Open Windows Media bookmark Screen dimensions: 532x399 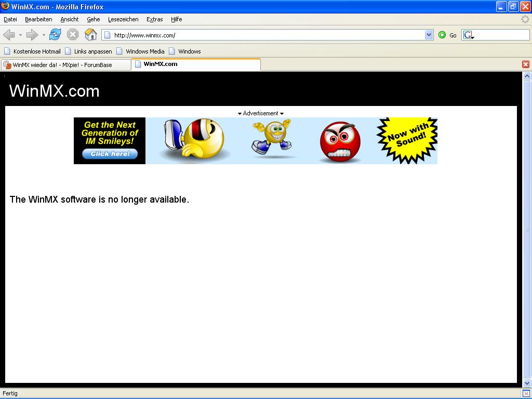(140, 51)
